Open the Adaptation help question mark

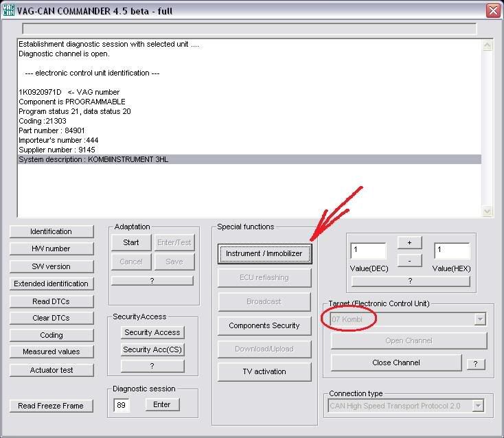tap(152, 281)
